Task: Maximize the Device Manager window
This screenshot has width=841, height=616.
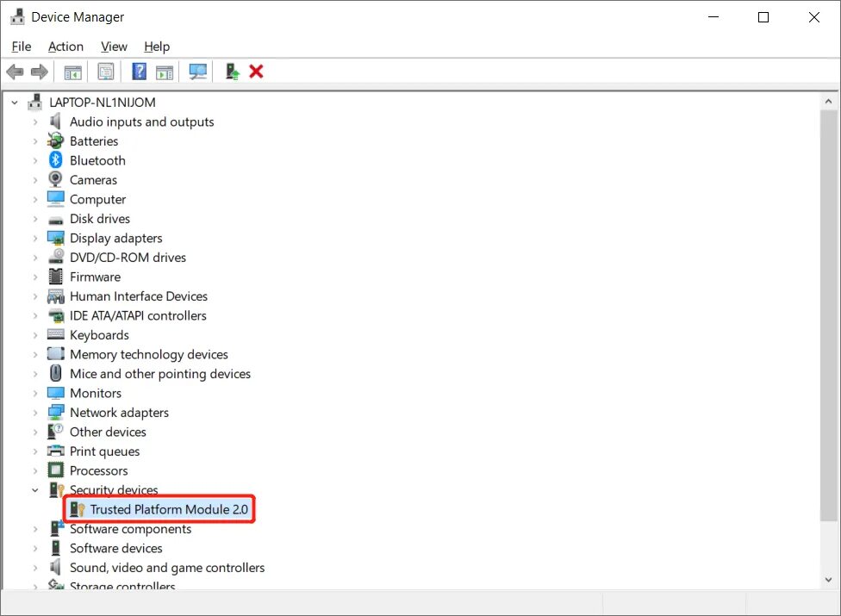Action: pos(763,16)
